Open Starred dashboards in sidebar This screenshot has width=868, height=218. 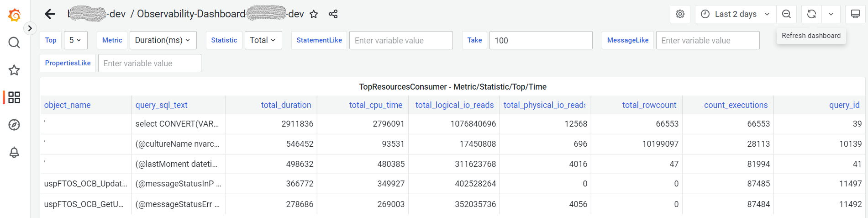14,70
